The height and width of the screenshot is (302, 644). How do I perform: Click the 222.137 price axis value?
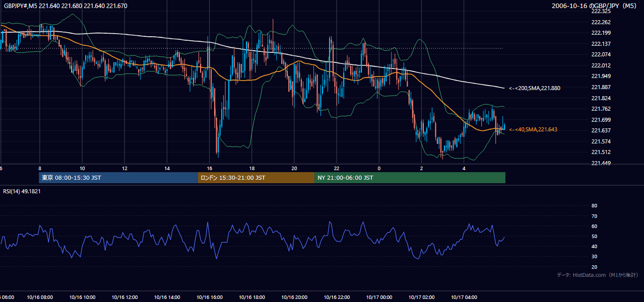(x=601, y=44)
